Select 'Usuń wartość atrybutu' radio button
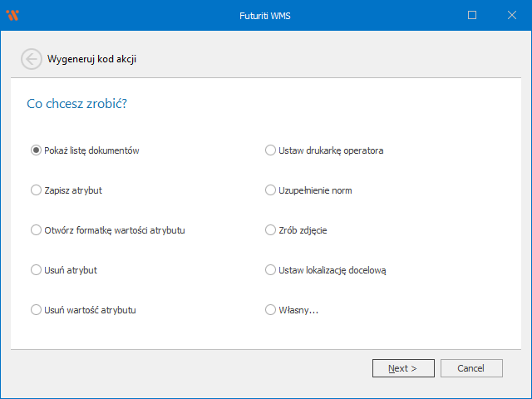The image size is (532, 399). (x=36, y=310)
